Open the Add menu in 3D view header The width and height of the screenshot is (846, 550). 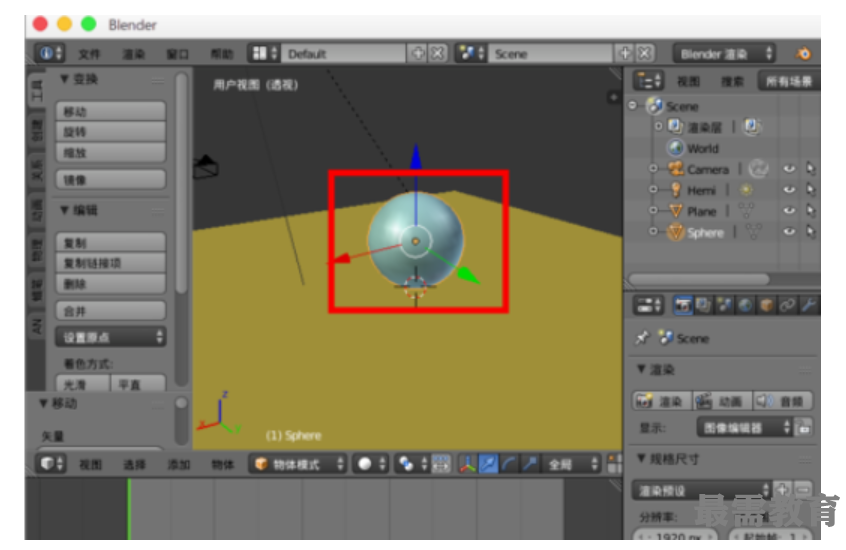tap(178, 464)
